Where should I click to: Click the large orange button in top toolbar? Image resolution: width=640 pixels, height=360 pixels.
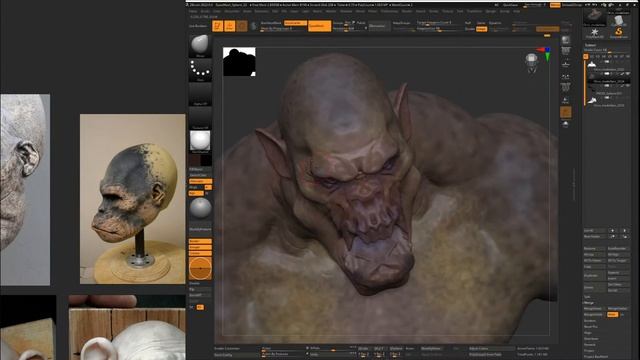click(x=319, y=26)
